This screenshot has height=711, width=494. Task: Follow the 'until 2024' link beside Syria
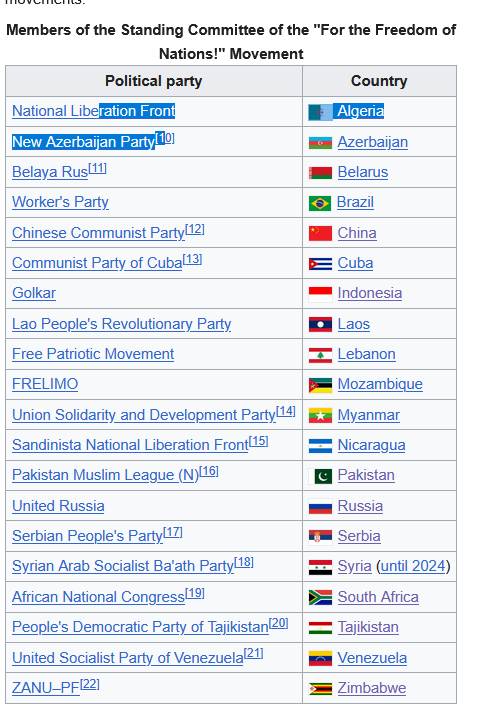tap(413, 566)
